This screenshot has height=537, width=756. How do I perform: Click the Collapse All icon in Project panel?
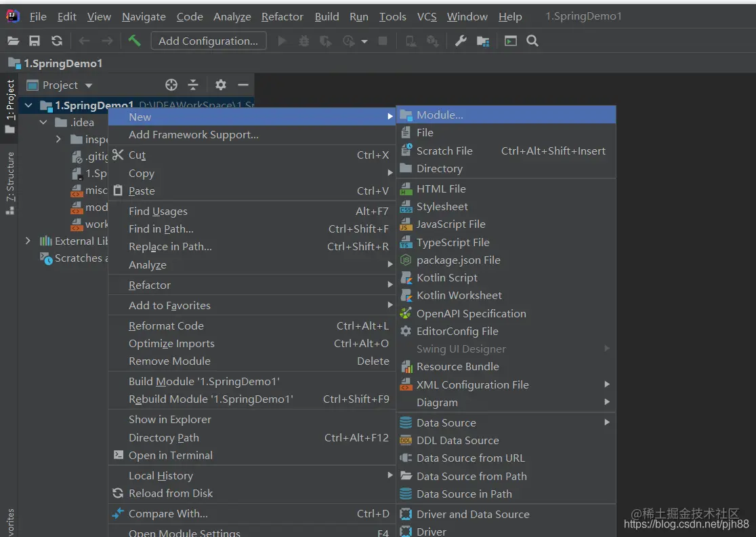193,85
